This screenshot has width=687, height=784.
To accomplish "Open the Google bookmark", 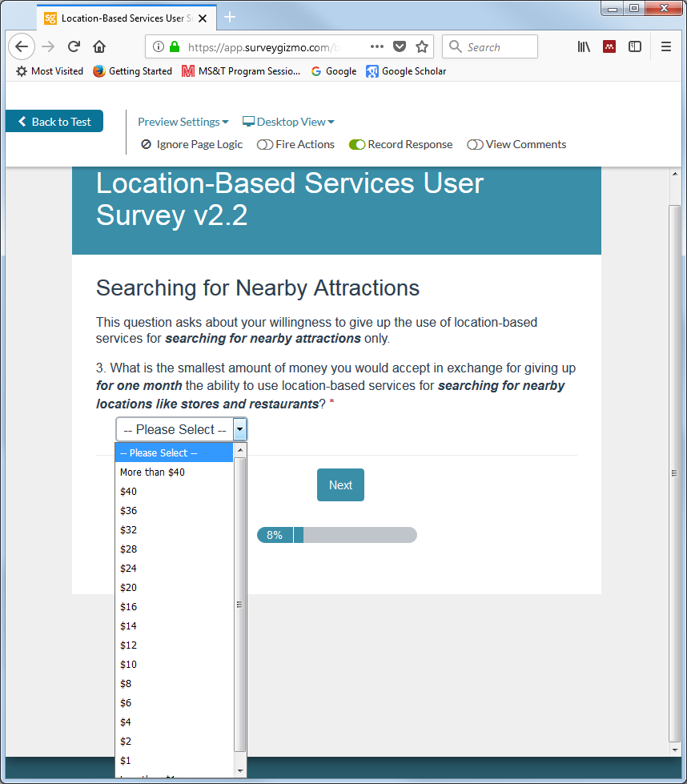I will coord(334,71).
